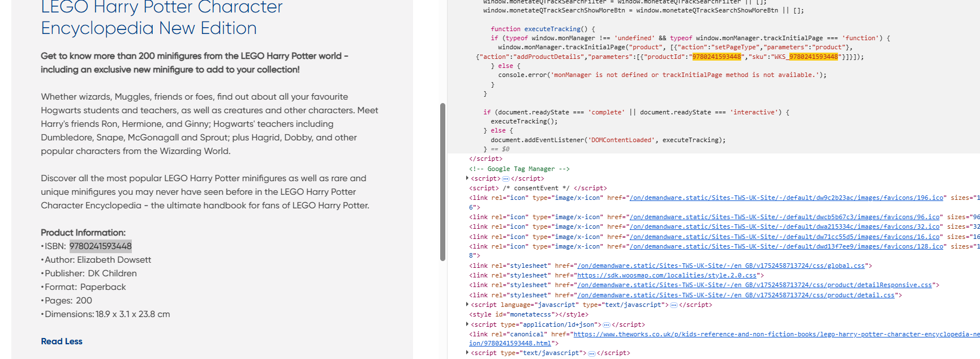Click ellipsis in the ld+json script element

pos(607,324)
